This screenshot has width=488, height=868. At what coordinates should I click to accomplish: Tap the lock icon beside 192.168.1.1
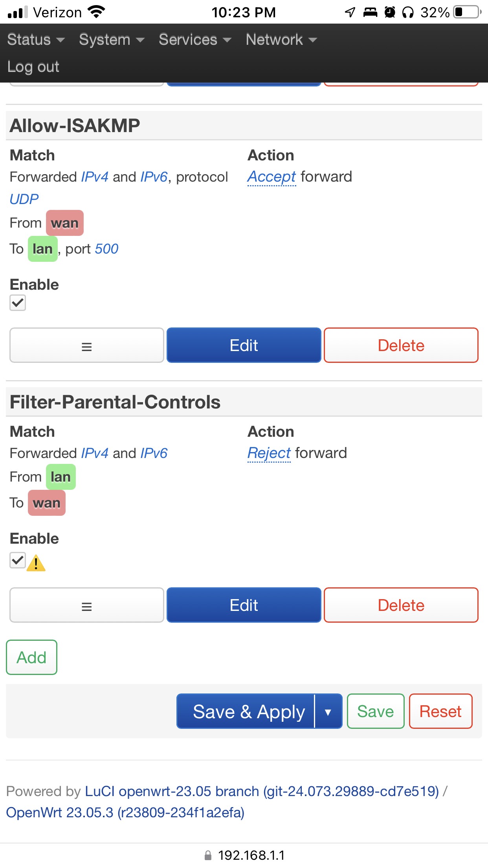[x=208, y=855]
